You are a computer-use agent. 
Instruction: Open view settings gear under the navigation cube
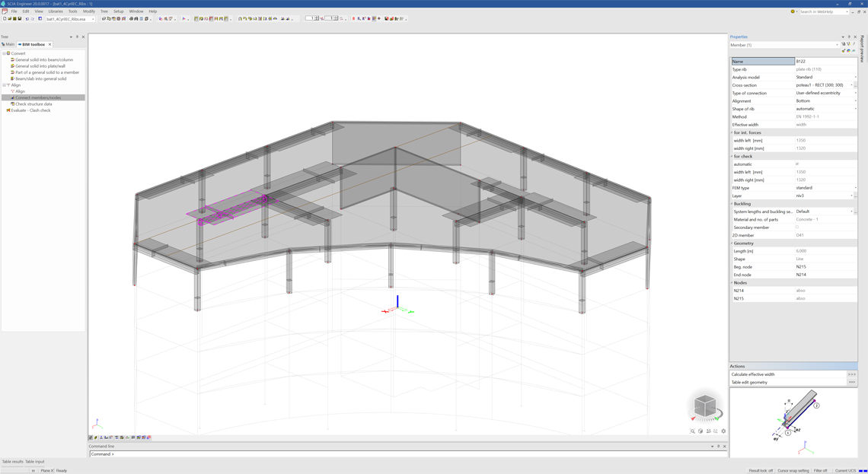tap(723, 431)
